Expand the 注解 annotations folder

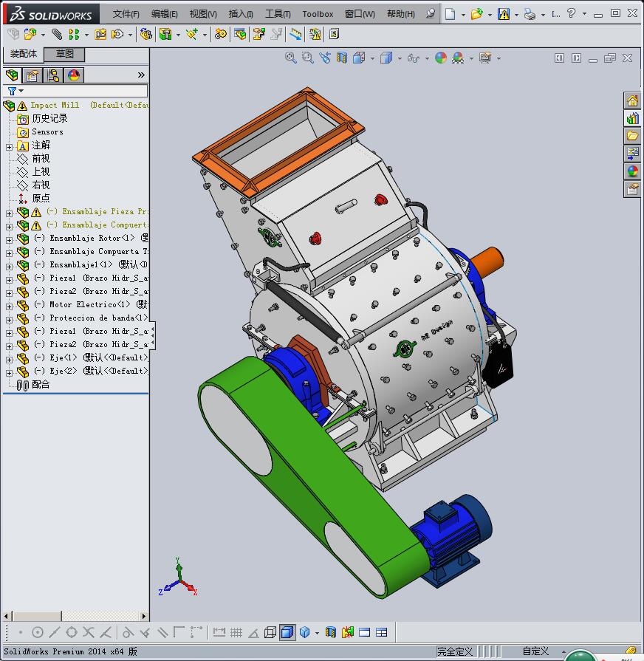9,146
